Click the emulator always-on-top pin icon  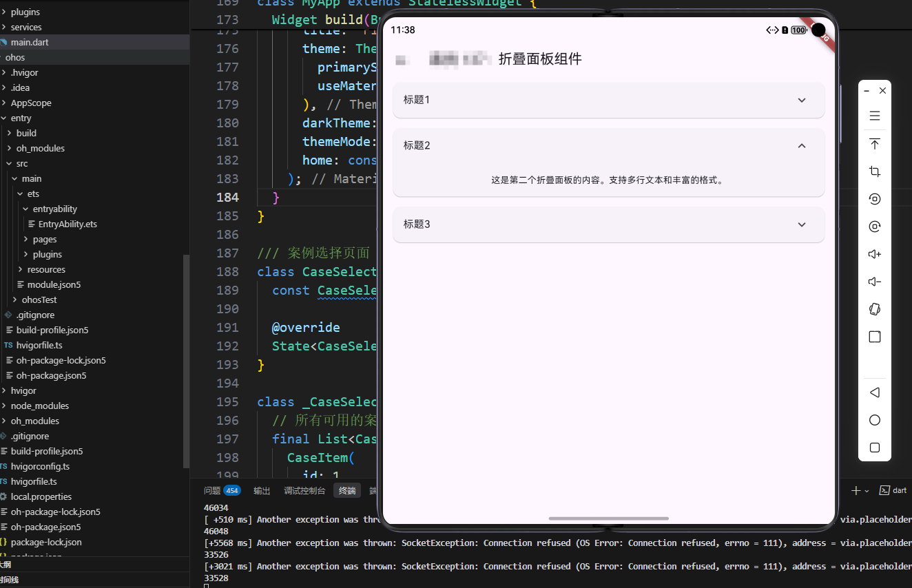[x=875, y=143]
